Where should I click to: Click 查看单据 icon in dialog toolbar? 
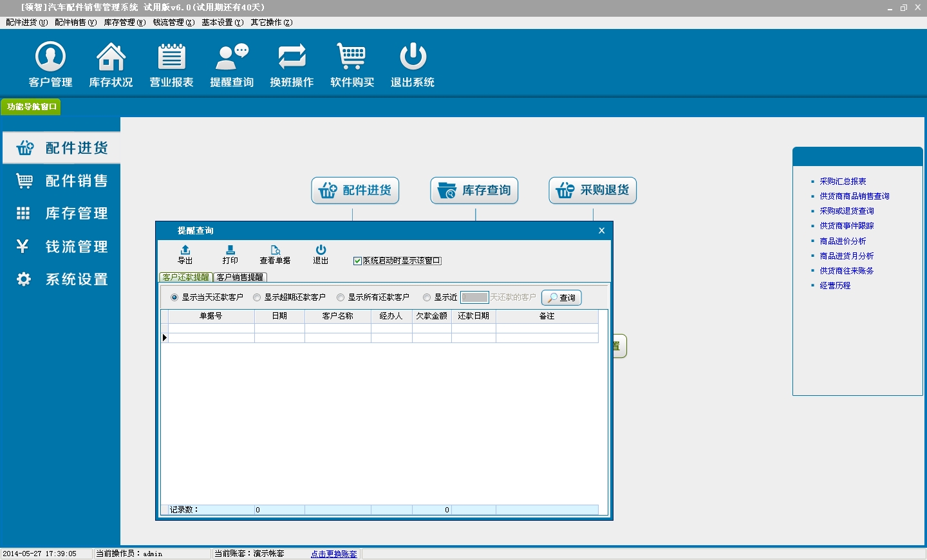pyautogui.click(x=275, y=255)
